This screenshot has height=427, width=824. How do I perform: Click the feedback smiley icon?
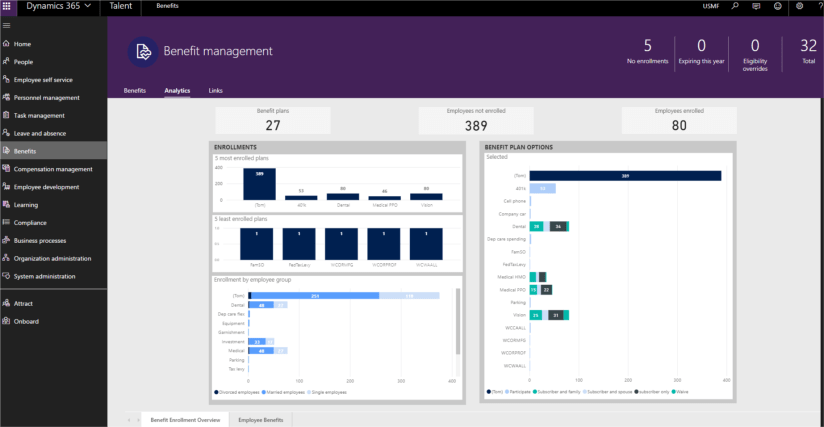pos(778,6)
